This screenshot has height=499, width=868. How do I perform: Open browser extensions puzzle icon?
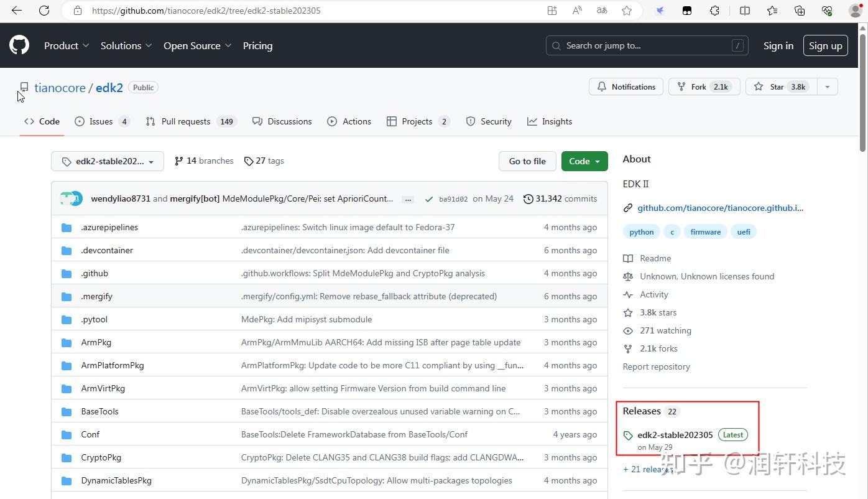pos(714,11)
